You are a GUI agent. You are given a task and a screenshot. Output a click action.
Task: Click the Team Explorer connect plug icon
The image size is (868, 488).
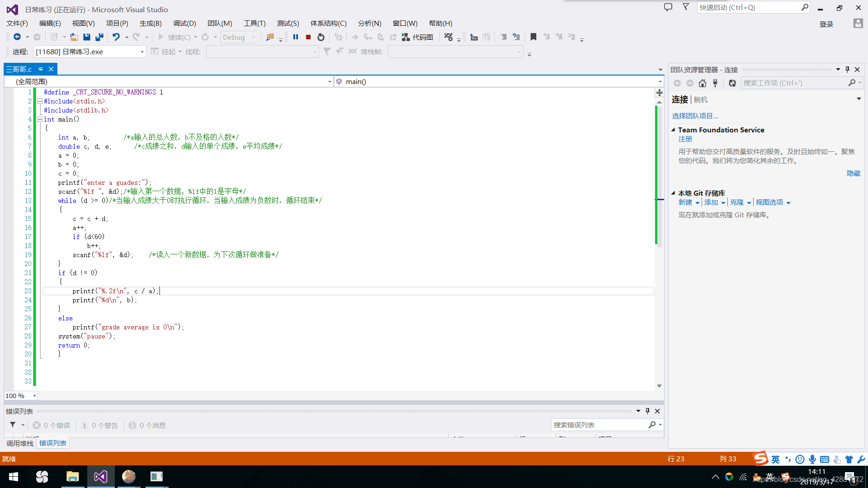click(715, 83)
